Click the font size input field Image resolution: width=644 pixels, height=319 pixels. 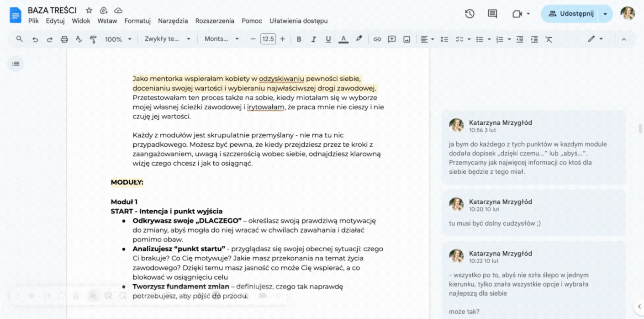pyautogui.click(x=268, y=39)
